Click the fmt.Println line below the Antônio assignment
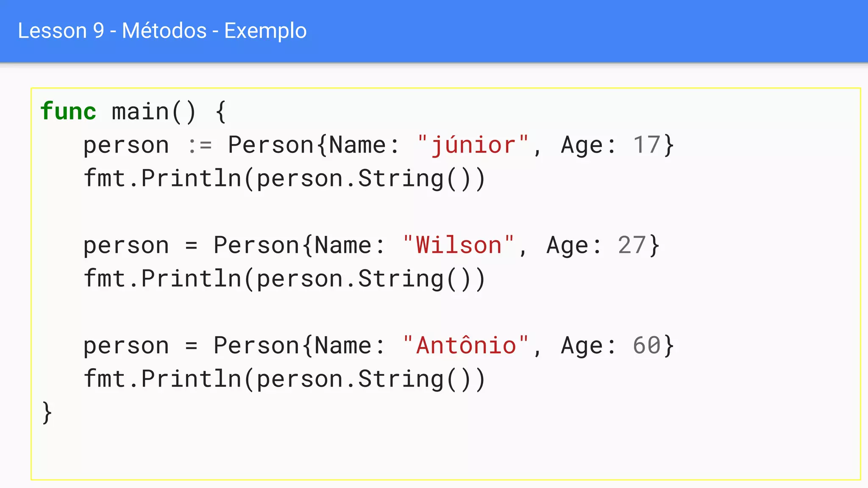This screenshot has height=488, width=868. [284, 379]
